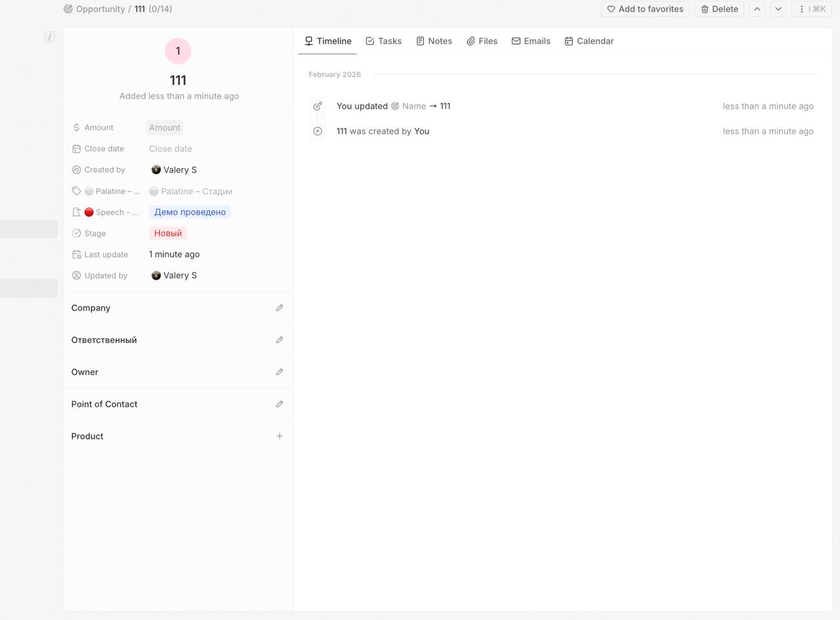Switch to the Emails tab

pos(531,41)
